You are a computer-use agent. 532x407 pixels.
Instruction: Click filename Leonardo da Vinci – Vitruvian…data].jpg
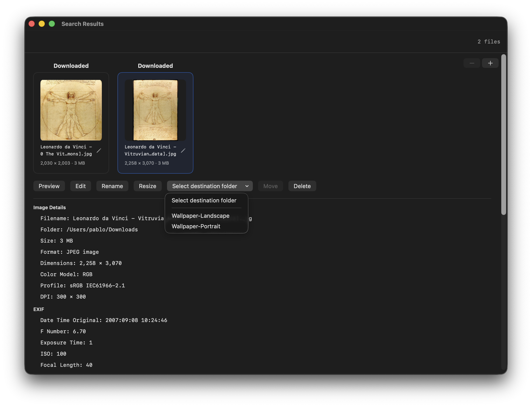(x=150, y=150)
